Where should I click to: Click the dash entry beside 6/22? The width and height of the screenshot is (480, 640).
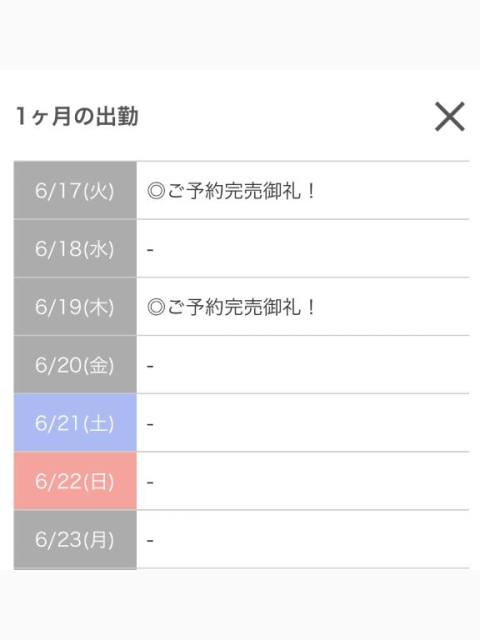coord(150,482)
